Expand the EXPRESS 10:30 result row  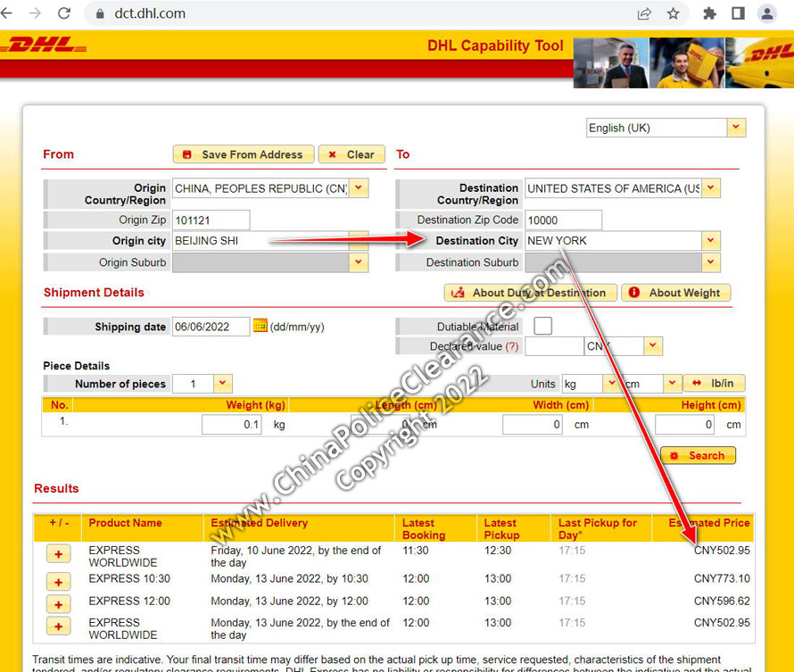(59, 582)
